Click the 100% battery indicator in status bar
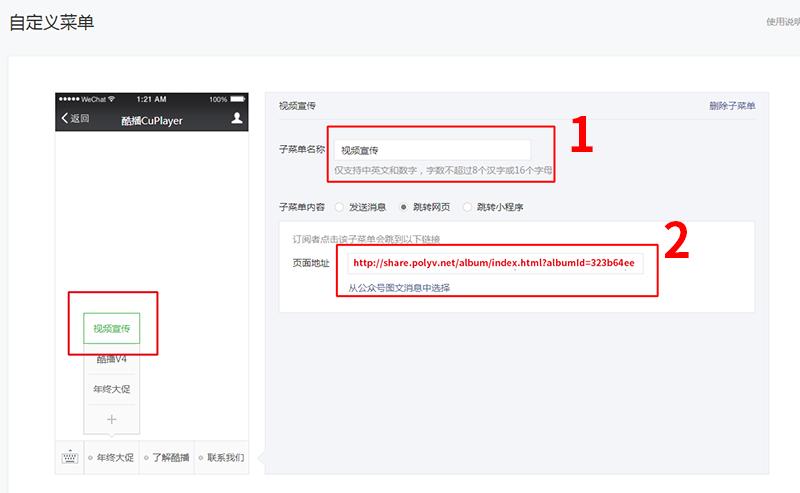The width and height of the screenshot is (800, 493). [227, 99]
